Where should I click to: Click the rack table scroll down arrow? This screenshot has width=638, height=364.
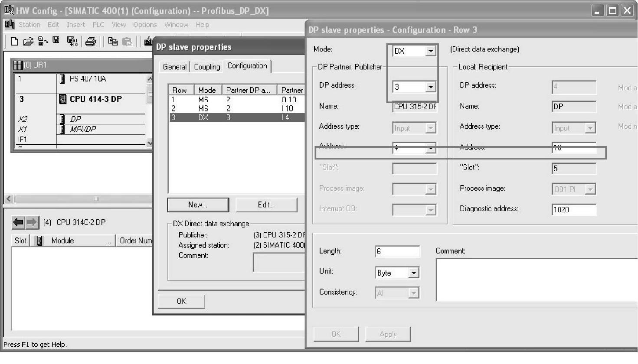click(150, 143)
